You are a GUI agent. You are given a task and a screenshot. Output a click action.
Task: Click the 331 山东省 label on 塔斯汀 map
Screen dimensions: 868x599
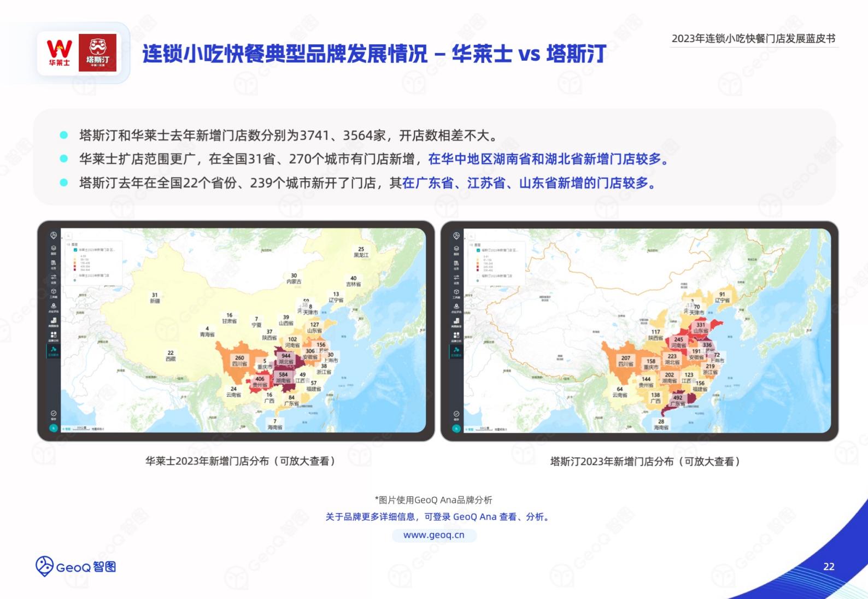[x=701, y=328]
